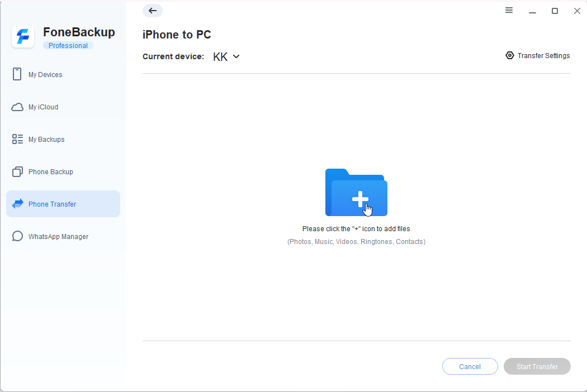Click the My Backups list icon
The image size is (587, 392).
coord(17,139)
